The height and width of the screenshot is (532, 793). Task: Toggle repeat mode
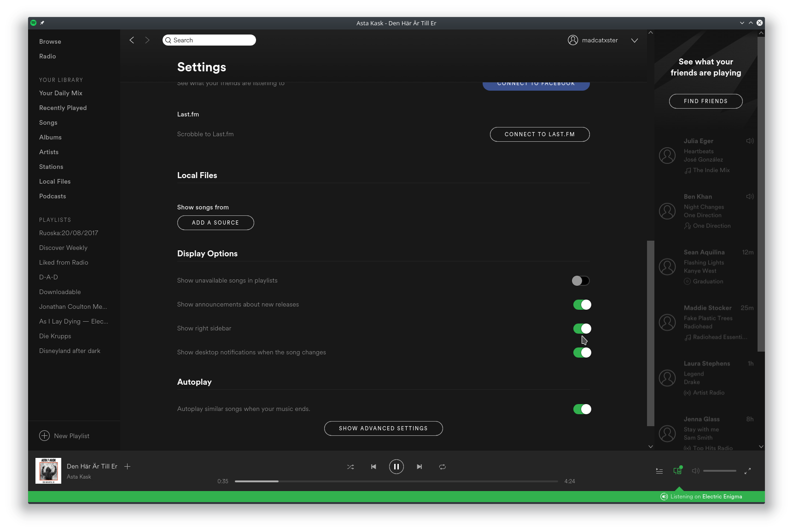pyautogui.click(x=443, y=467)
